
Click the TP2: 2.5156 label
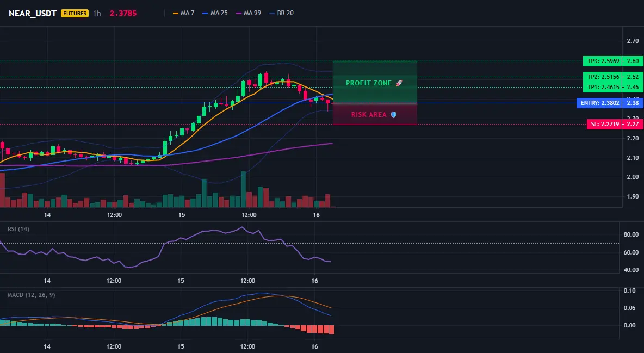[602, 77]
